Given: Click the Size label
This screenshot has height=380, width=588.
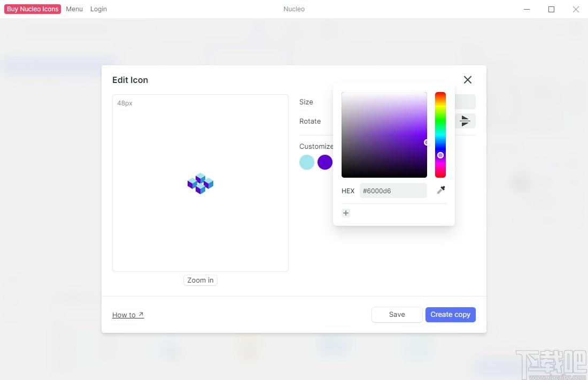Looking at the screenshot, I should coord(306,102).
